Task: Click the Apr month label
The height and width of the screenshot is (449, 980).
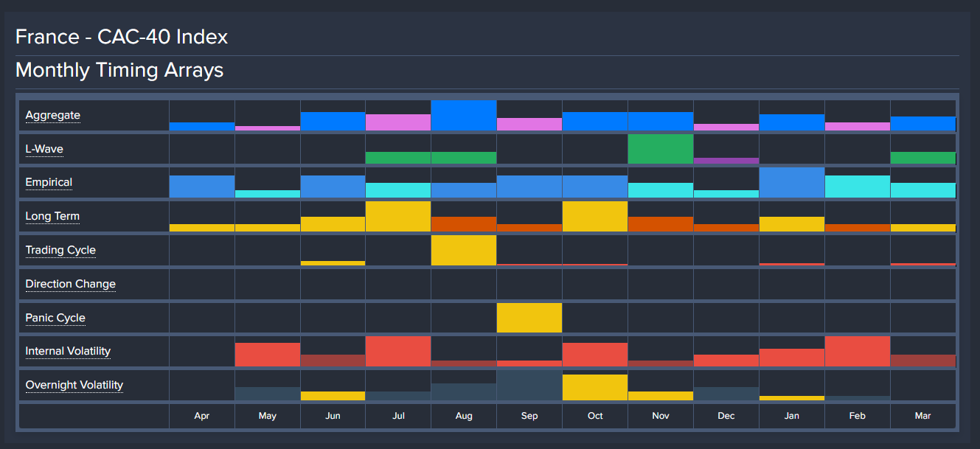Action: (202, 416)
